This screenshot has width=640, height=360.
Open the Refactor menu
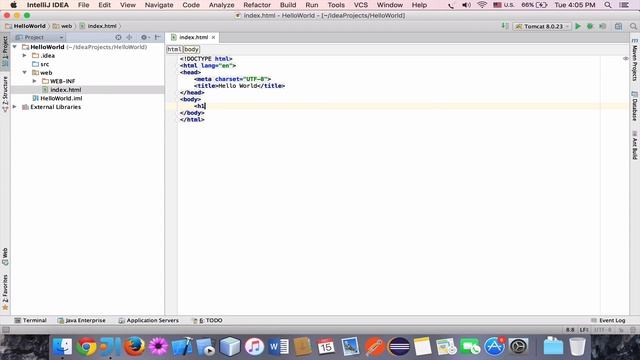point(257,5)
